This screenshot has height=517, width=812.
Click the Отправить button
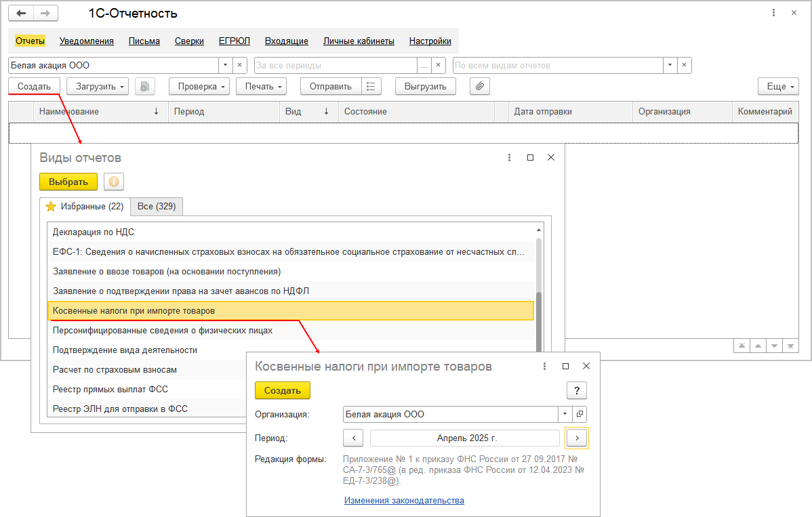point(331,87)
